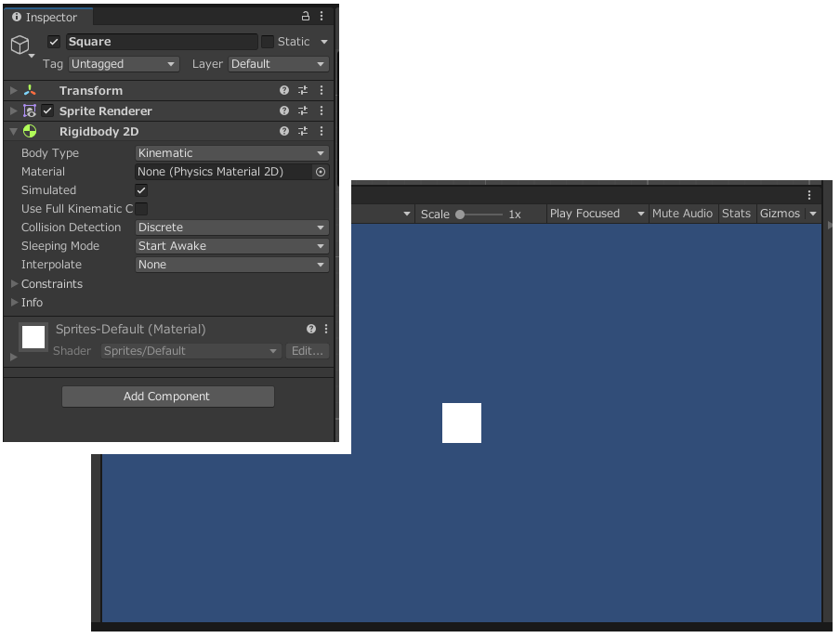
Task: Expand the Sprite Renderer component
Action: 14,111
